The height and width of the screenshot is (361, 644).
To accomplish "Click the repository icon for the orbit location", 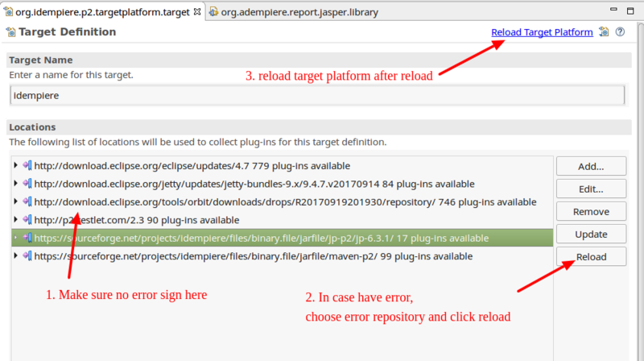I will coord(27,202).
